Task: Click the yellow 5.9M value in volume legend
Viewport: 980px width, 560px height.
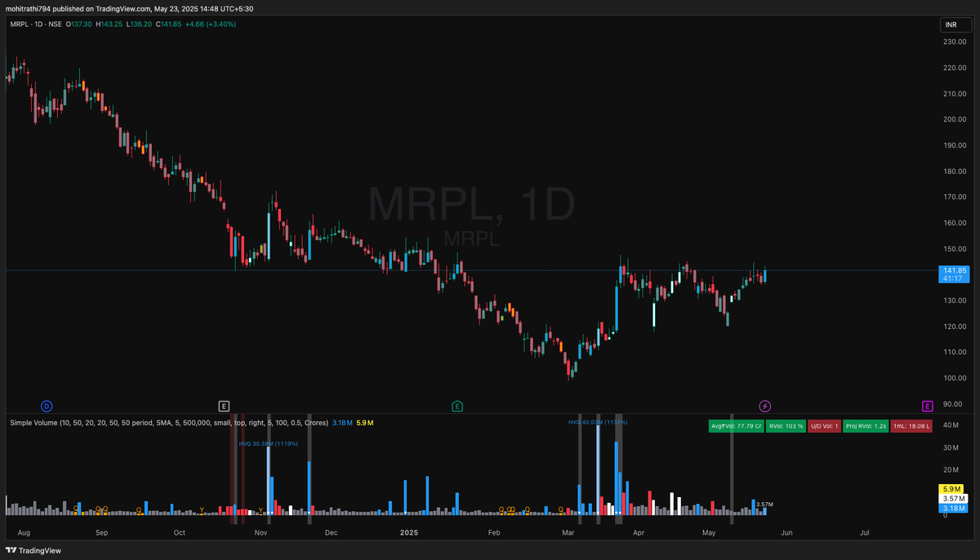Action: pyautogui.click(x=365, y=423)
